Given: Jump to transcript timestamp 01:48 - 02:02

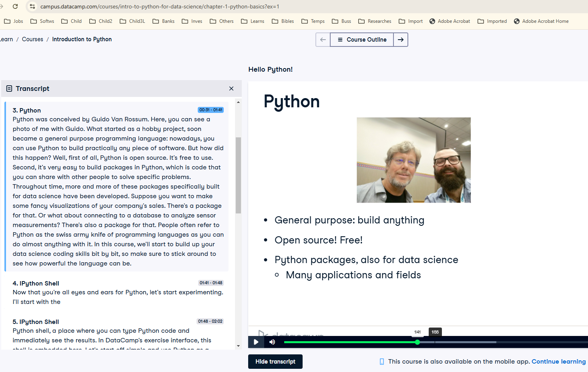Looking at the screenshot, I should [x=210, y=321].
